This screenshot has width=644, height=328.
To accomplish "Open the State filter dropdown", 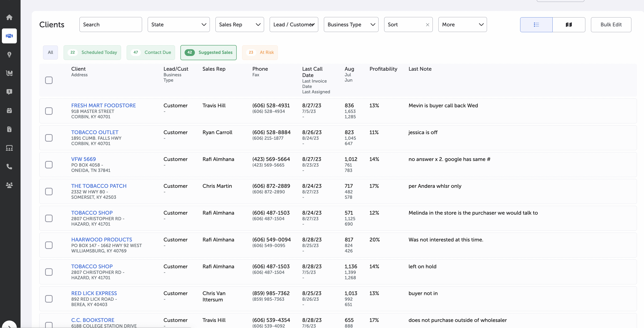I will (x=178, y=24).
